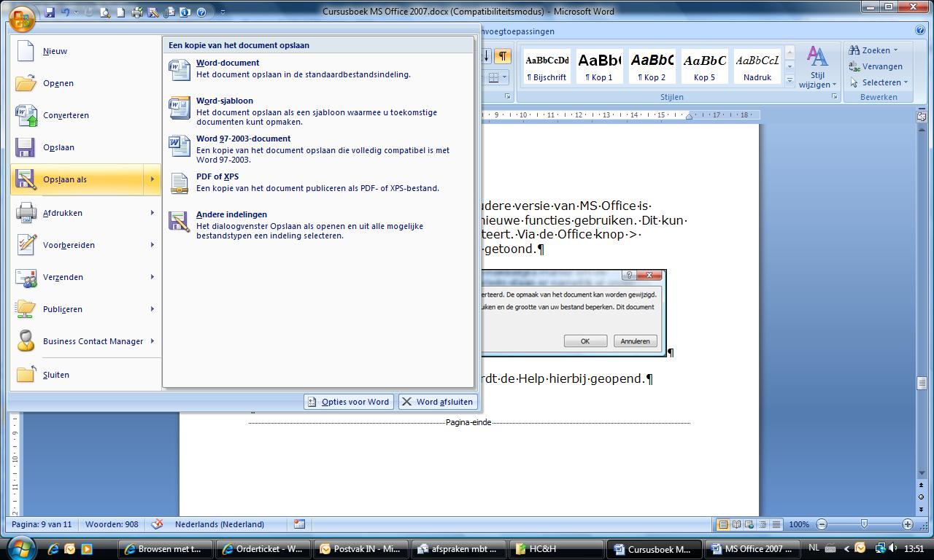Choose Opslaan in the Office menu
Screen dimensions: 934x560
point(86,147)
